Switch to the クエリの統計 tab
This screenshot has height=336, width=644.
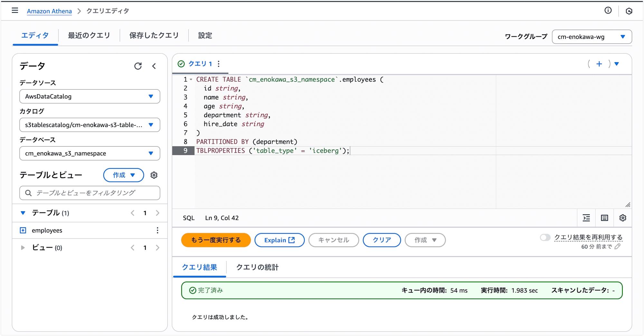pyautogui.click(x=257, y=267)
